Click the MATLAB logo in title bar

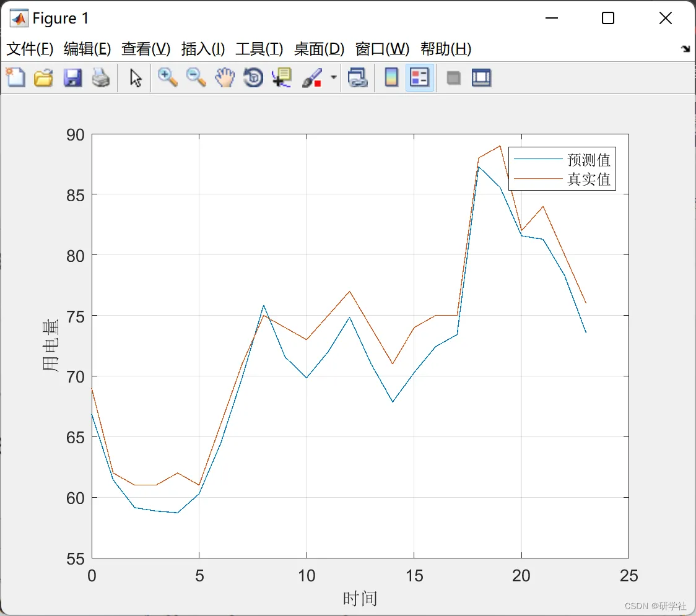[x=19, y=18]
